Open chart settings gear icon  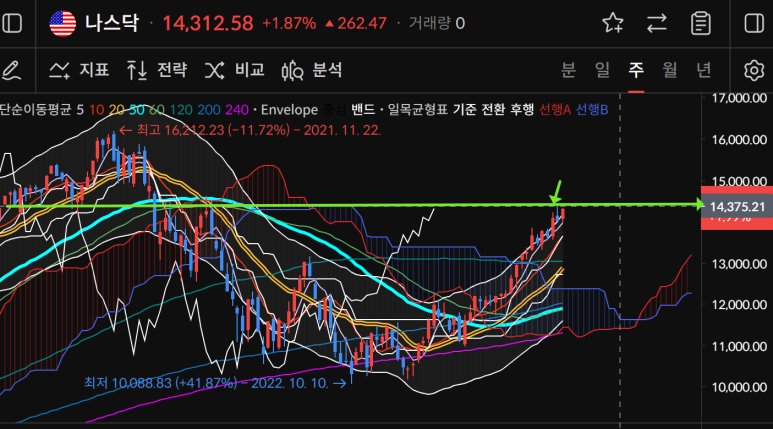(754, 70)
